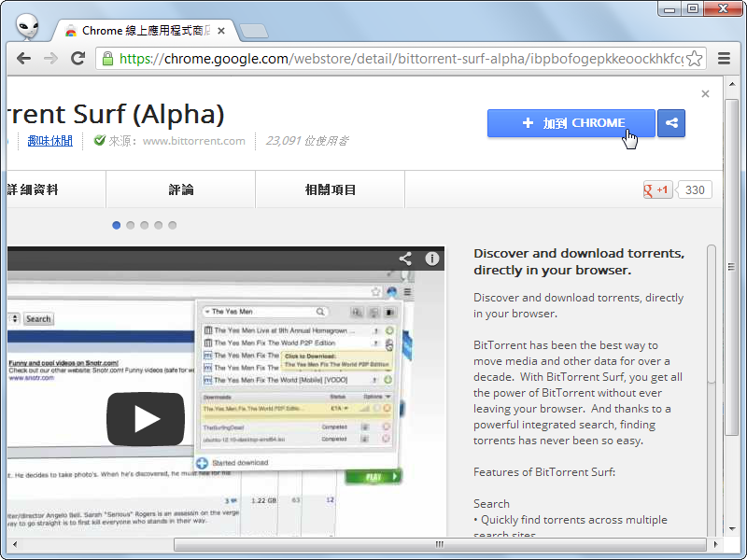
Task: Click the 330 plus-one count
Action: point(694,190)
